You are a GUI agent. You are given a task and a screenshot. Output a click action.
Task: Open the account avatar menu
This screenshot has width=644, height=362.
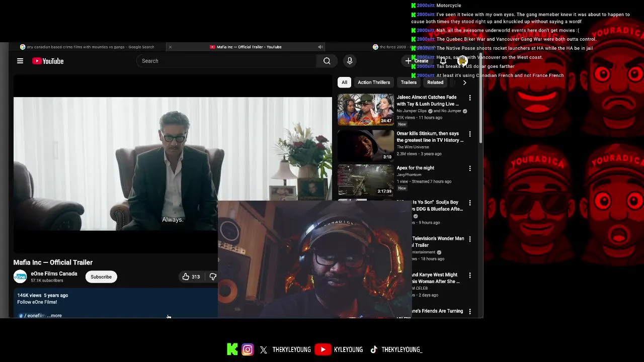coord(463,61)
